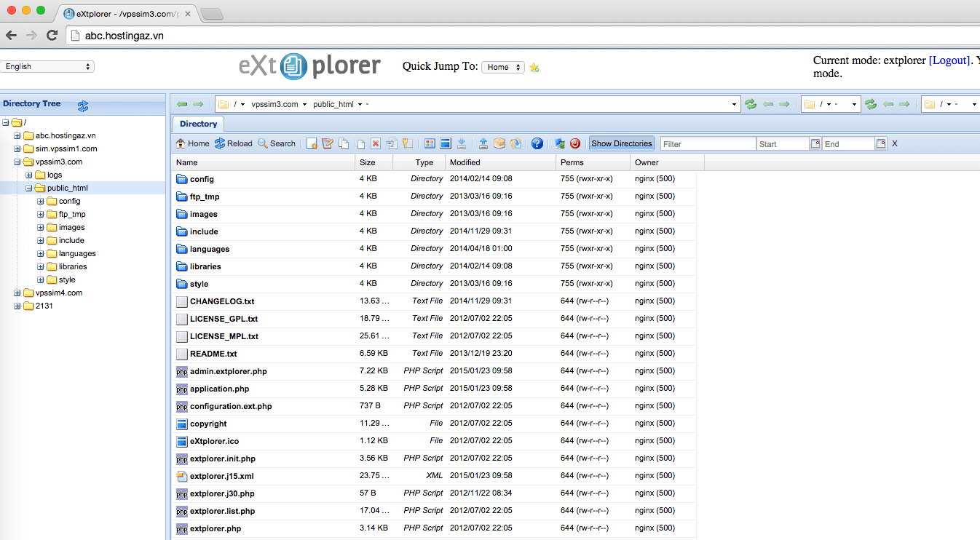Click the New File/Directory icon
The height and width of the screenshot is (540, 980).
312,143
